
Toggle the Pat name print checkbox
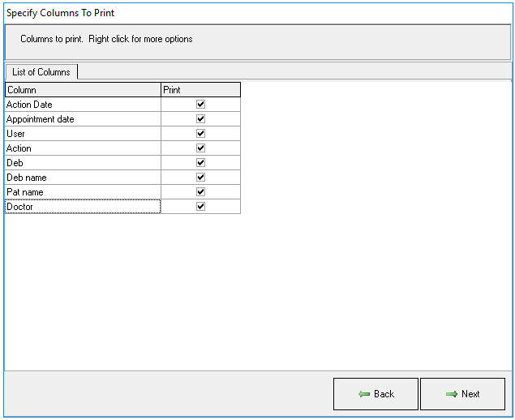201,192
